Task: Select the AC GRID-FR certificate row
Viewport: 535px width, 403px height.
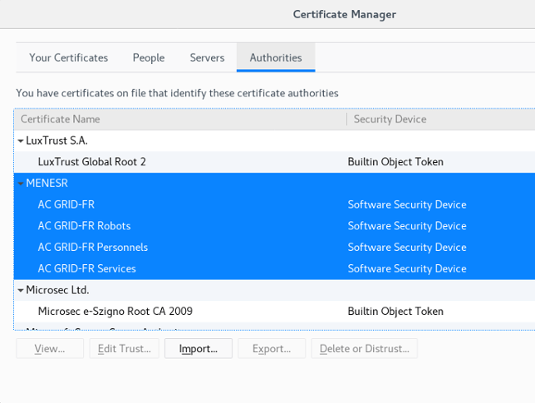Action: pyautogui.click(x=275, y=205)
